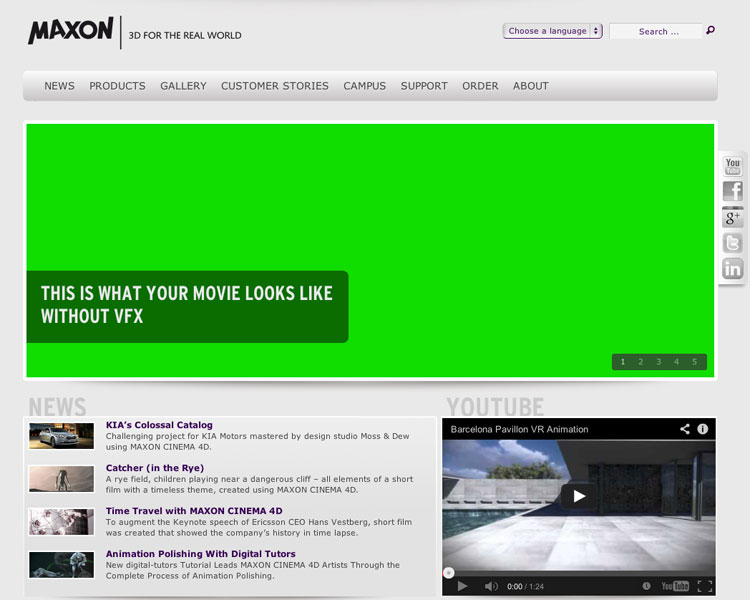750x600 pixels.
Task: Go to slide 3 in the banner
Action: [659, 362]
